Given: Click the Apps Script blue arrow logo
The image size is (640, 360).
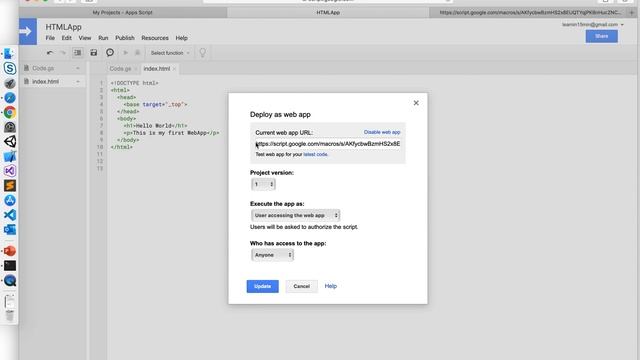Looking at the screenshot, I should 27,31.
